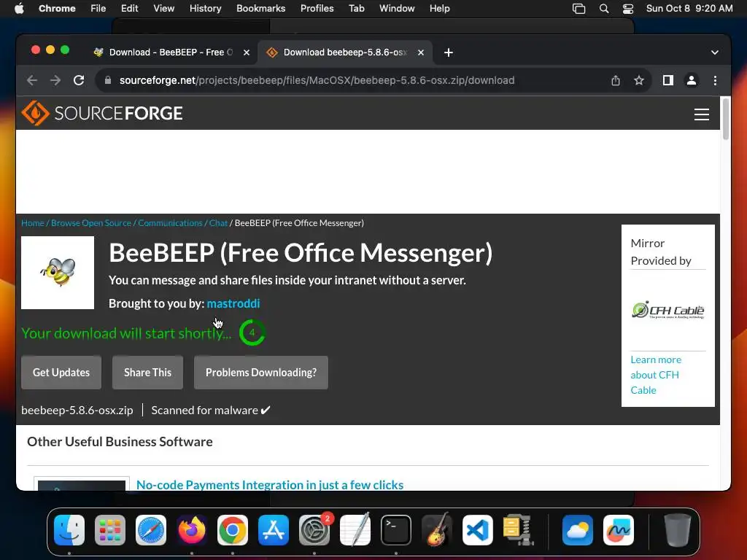Open a new tab with plus button

click(x=449, y=52)
